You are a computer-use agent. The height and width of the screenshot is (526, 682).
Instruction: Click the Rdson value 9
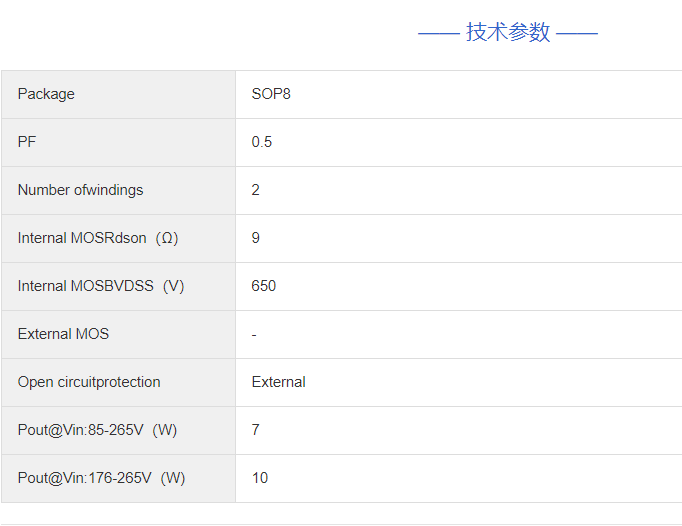pos(256,238)
